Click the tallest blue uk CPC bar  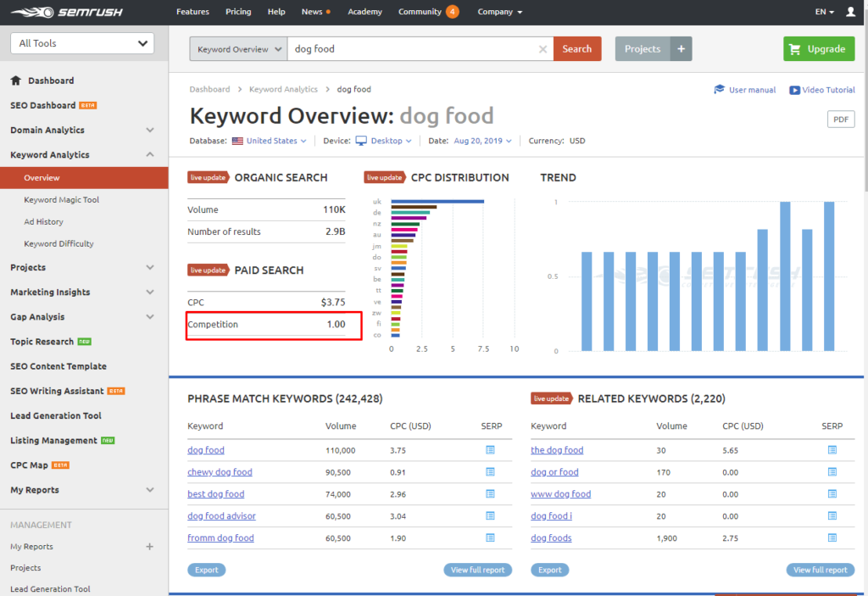click(437, 202)
